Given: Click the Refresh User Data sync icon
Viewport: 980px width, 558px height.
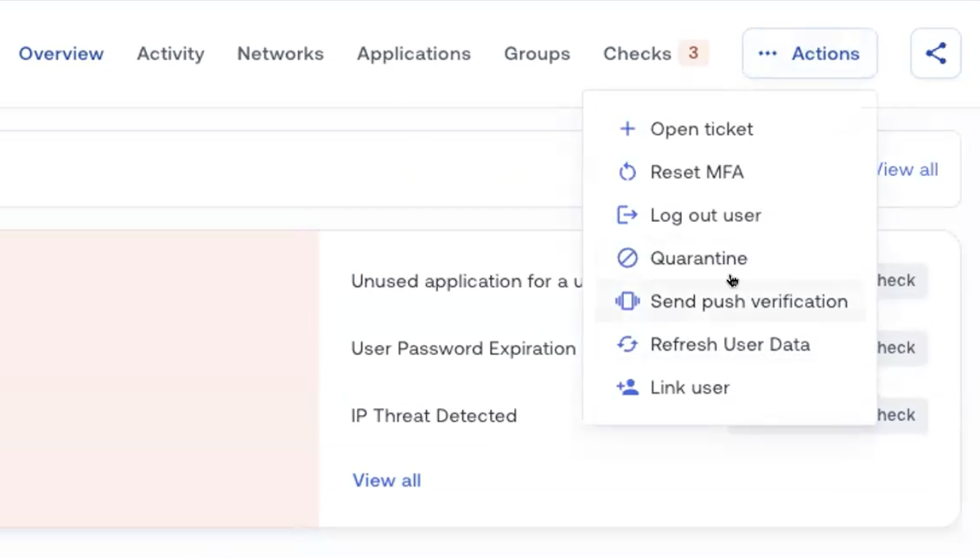Looking at the screenshot, I should point(627,344).
